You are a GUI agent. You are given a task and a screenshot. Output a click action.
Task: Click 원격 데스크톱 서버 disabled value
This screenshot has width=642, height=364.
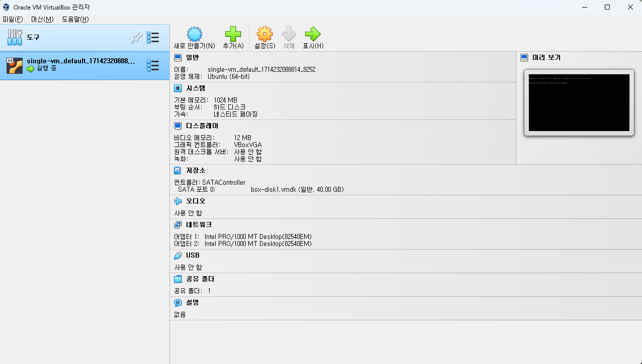click(x=248, y=152)
